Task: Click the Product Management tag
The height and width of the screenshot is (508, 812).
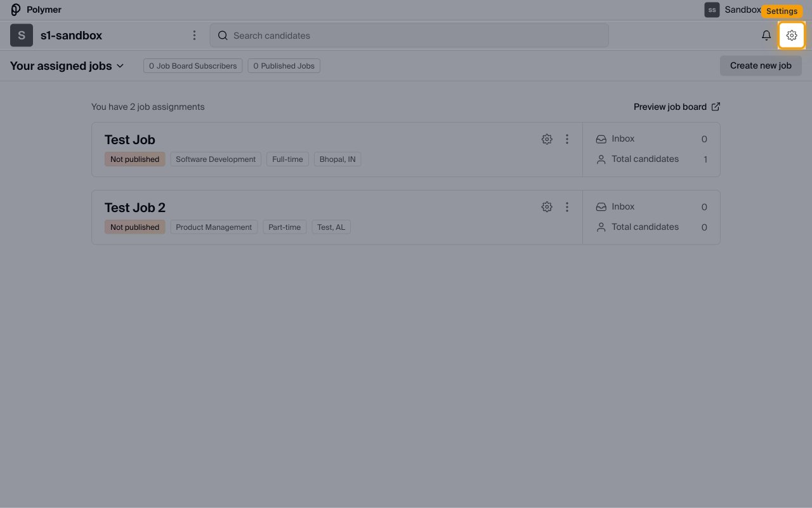Action: click(x=214, y=227)
